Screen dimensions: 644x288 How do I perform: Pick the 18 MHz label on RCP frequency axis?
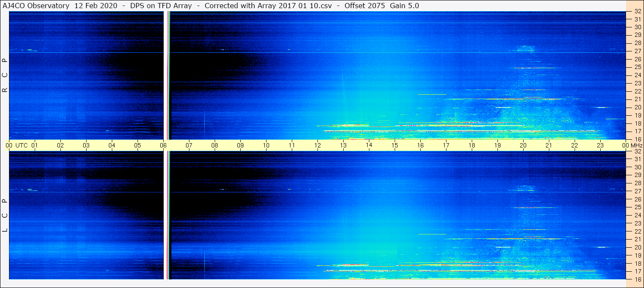(x=637, y=123)
